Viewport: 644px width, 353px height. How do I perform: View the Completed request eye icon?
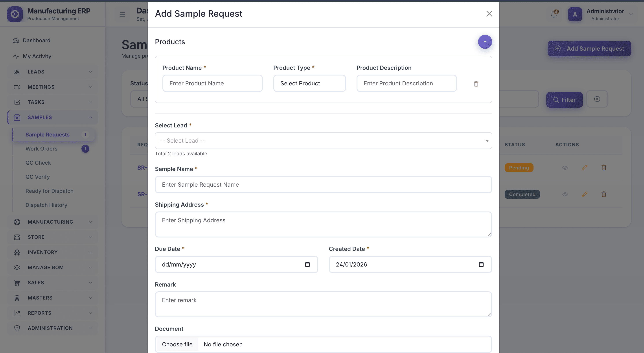(x=565, y=194)
